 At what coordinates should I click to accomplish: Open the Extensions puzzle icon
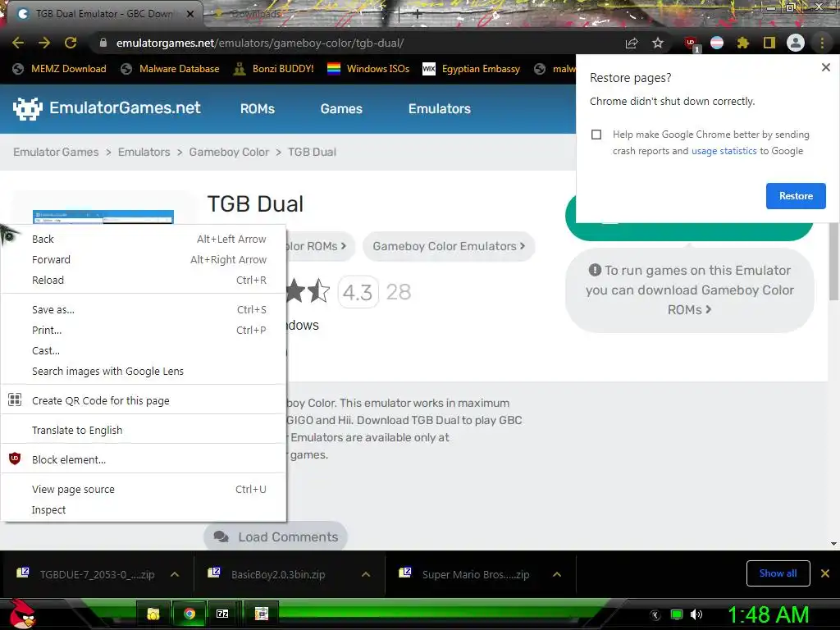point(743,43)
